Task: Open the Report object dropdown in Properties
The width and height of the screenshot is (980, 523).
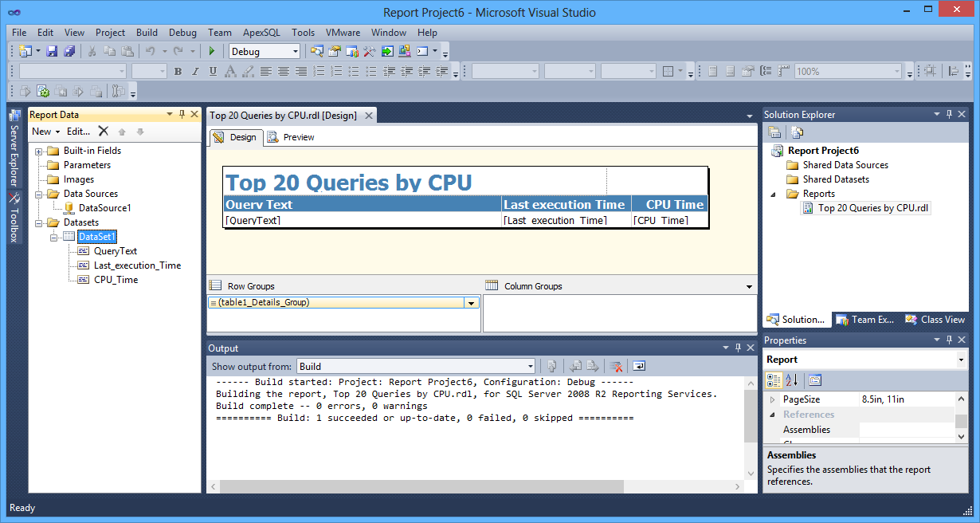Action: click(x=962, y=360)
